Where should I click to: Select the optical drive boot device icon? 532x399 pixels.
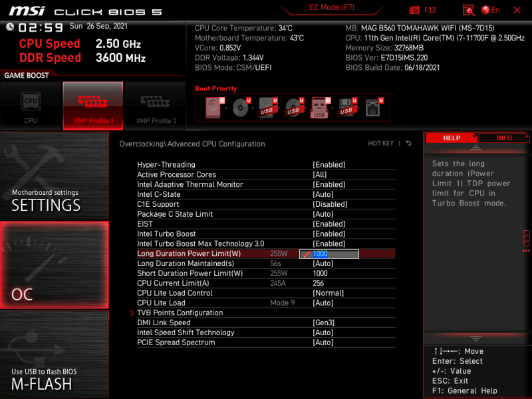click(241, 108)
